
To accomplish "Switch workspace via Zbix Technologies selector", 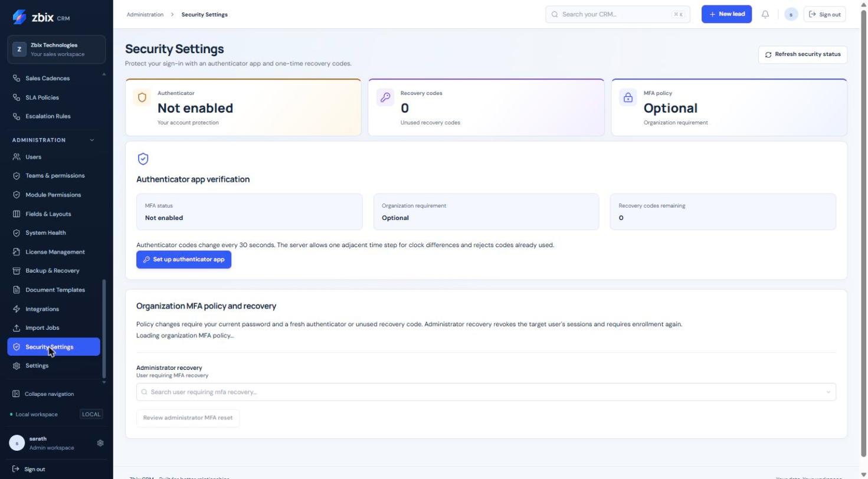I will coord(57,49).
